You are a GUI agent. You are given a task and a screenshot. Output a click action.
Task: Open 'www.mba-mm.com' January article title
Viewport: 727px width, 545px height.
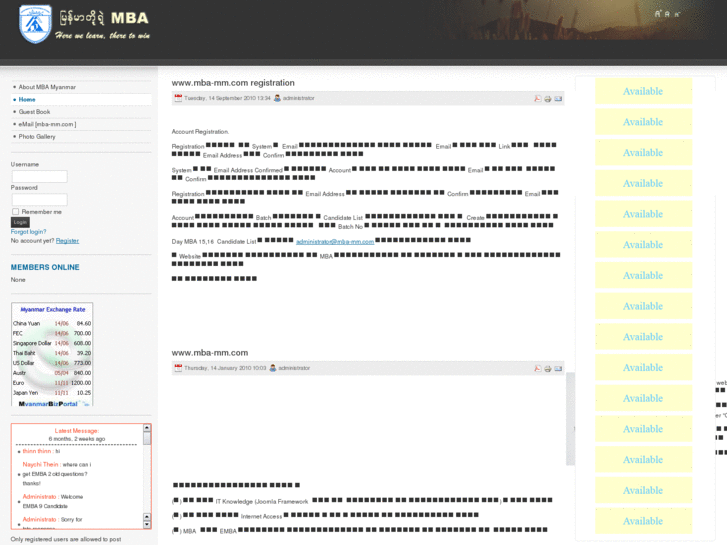[210, 353]
